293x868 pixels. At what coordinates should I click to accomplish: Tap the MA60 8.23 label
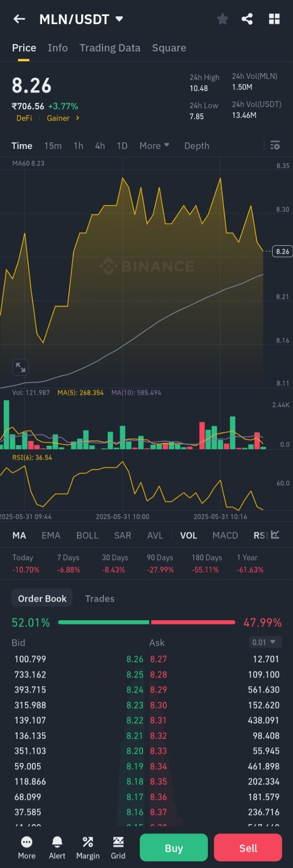pyautogui.click(x=29, y=163)
